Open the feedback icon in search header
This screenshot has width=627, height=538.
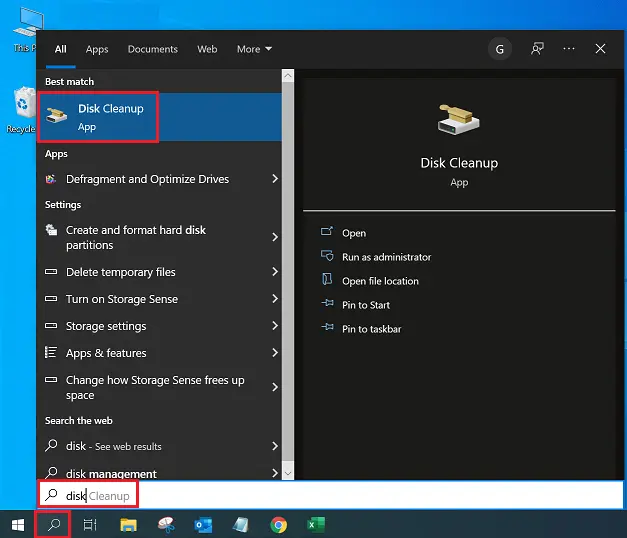click(537, 49)
